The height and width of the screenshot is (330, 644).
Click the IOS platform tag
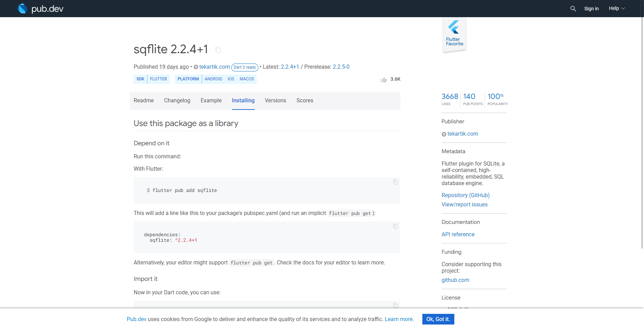point(231,79)
